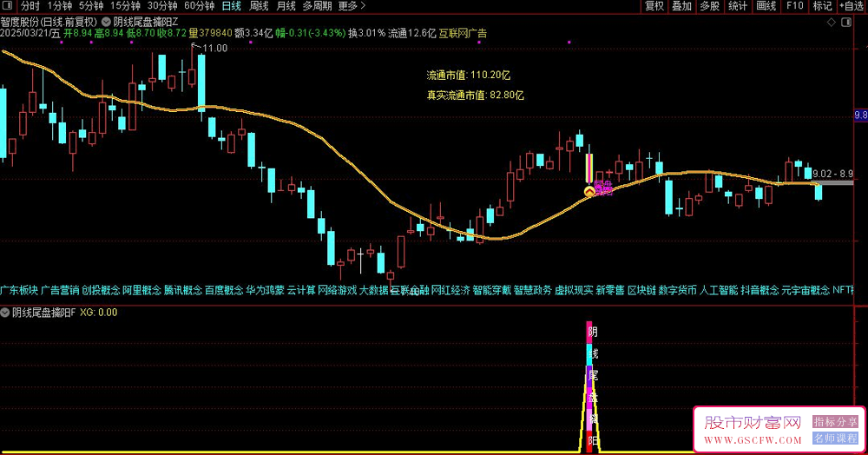This screenshot has height=455, width=868.
Task: Toggle the sidebar panel icon at top-left
Action: [7, 6]
